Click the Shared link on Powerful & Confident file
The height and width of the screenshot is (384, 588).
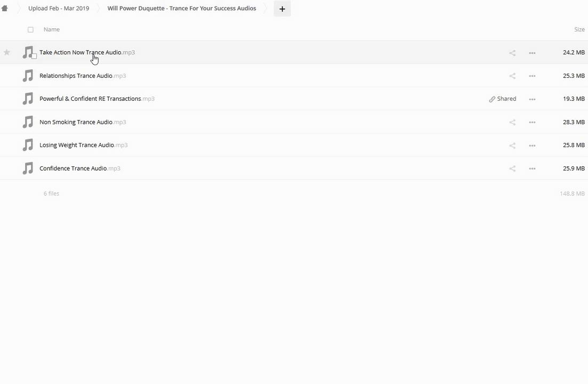click(x=503, y=99)
